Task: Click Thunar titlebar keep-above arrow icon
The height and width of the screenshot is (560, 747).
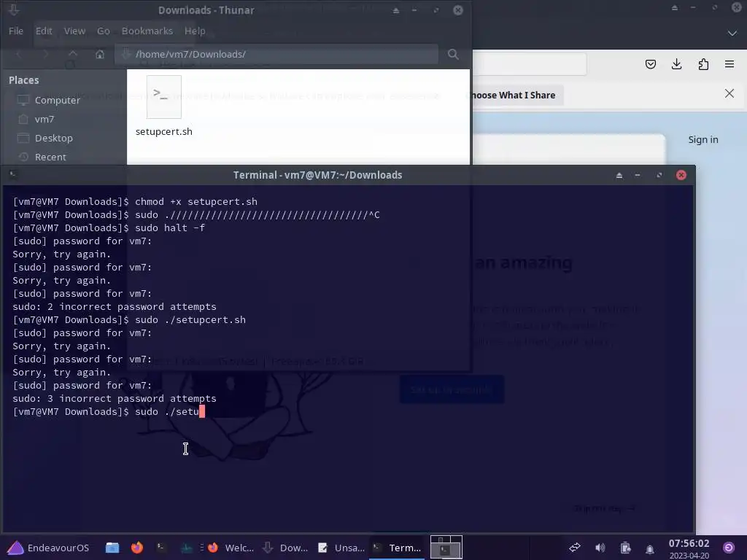Action: click(396, 10)
